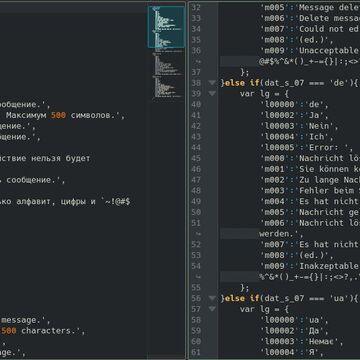Click the 'm009':'Inakzeptable line
The width and height of the screenshot is (360, 360).
tap(310, 266)
